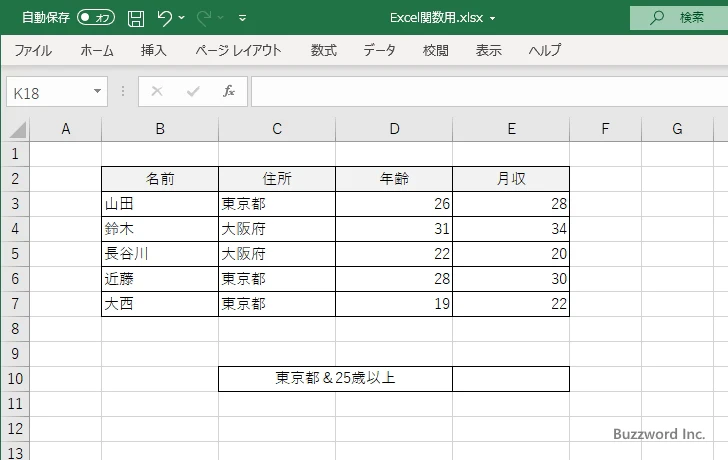This screenshot has height=460, width=728.
Task: Click the formula bar Cancel X icon
Action: [x=157, y=91]
